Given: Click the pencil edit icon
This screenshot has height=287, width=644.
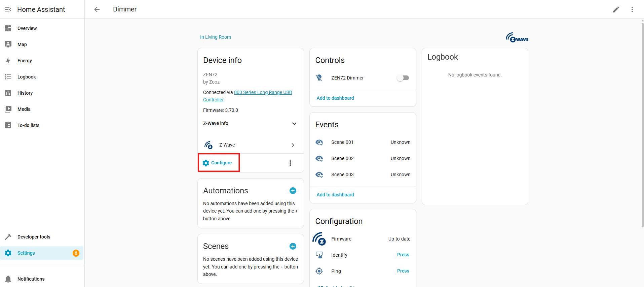Looking at the screenshot, I should (616, 9).
